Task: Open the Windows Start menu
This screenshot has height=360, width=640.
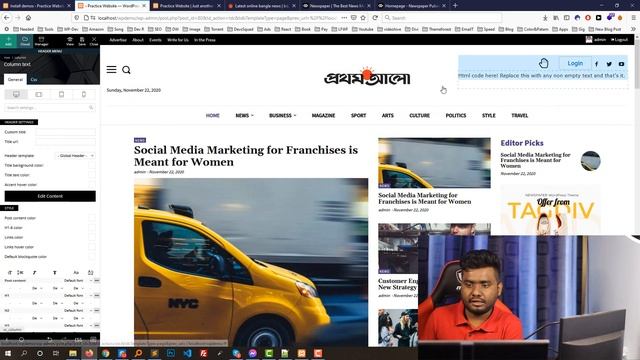Action: tap(7, 353)
